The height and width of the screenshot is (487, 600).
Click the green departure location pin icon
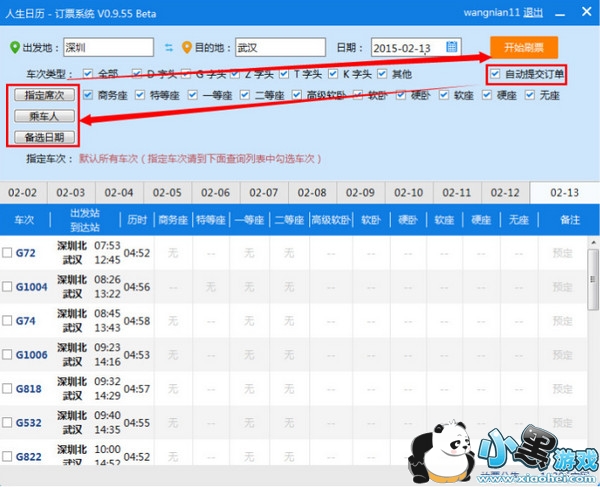click(15, 47)
